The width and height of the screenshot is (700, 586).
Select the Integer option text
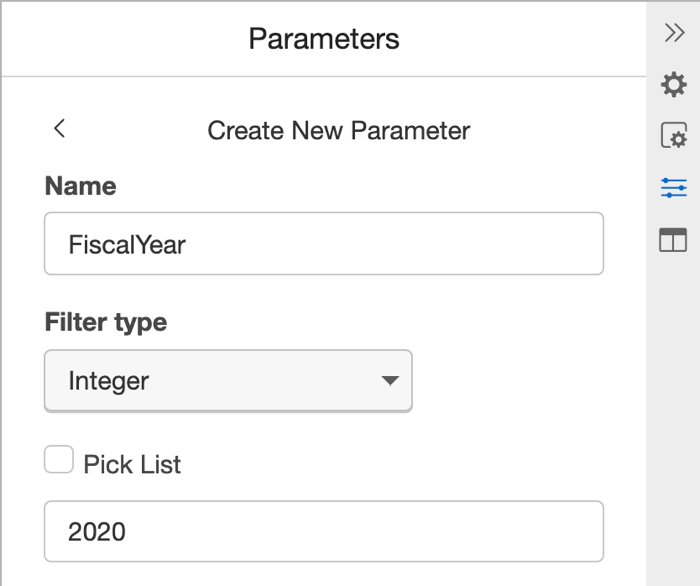click(x=108, y=381)
